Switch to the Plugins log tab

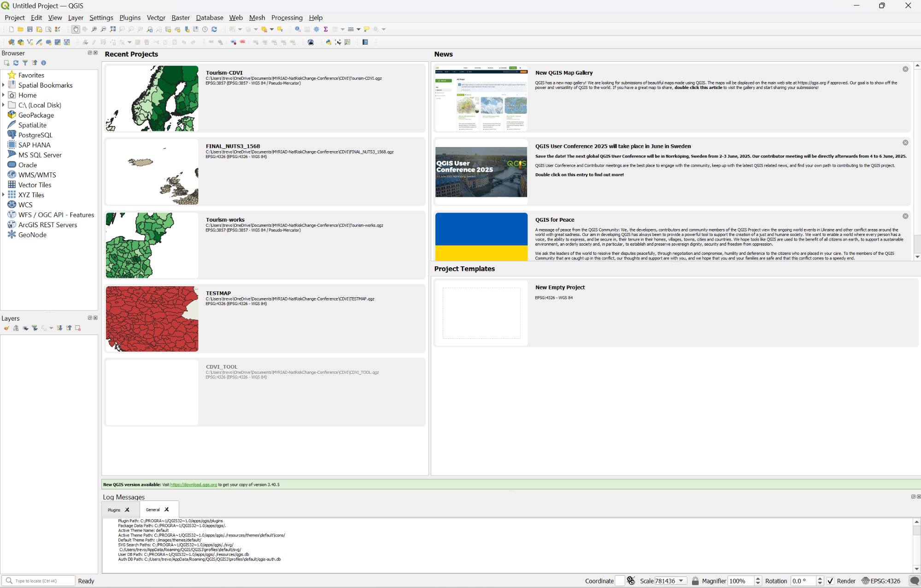[114, 510]
